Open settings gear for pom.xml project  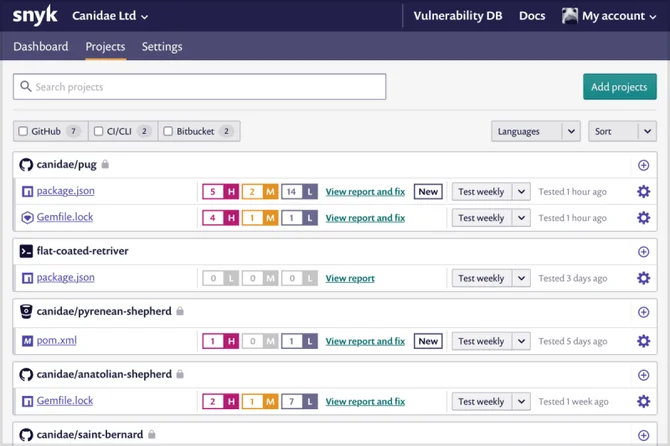click(644, 341)
